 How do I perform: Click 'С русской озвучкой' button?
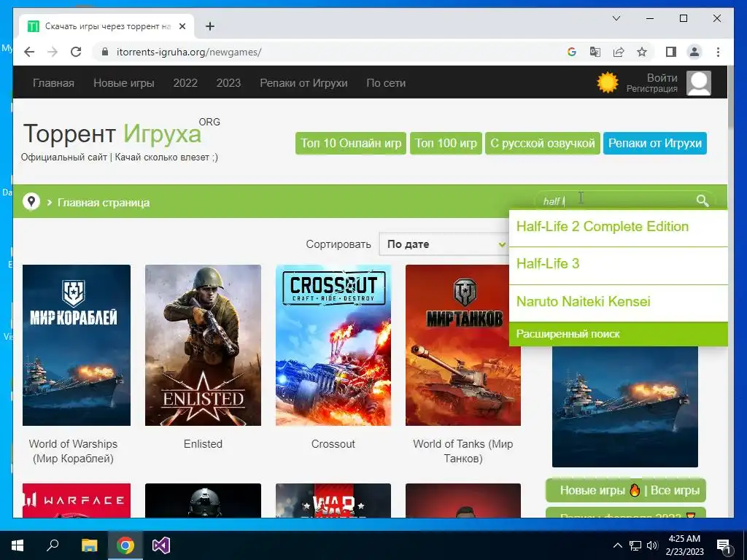(x=543, y=144)
